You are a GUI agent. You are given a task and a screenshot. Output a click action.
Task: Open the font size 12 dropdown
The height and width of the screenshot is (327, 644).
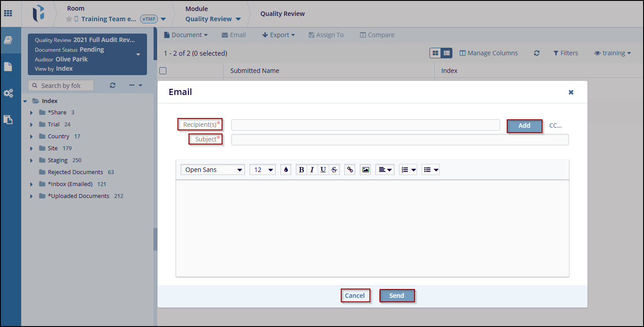263,170
